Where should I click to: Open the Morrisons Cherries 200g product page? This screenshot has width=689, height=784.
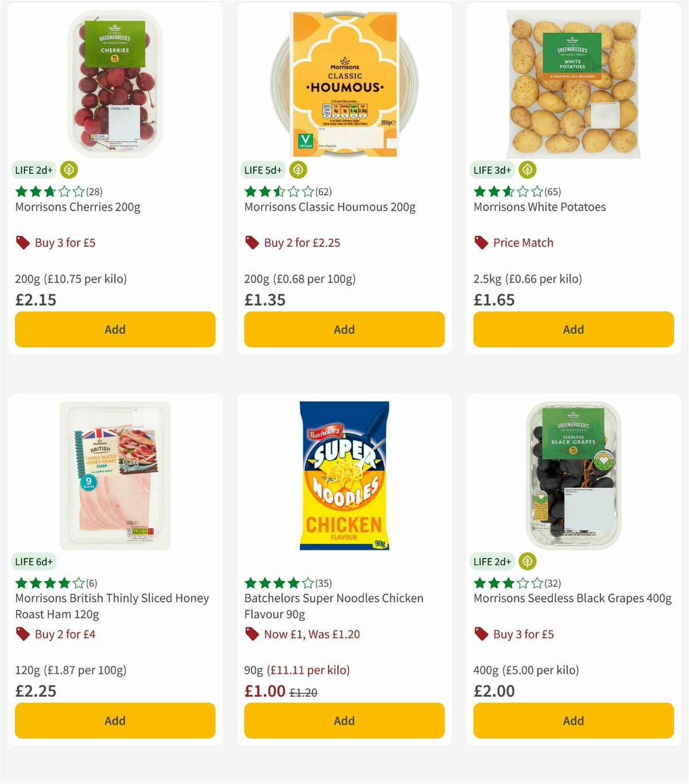tap(77, 207)
